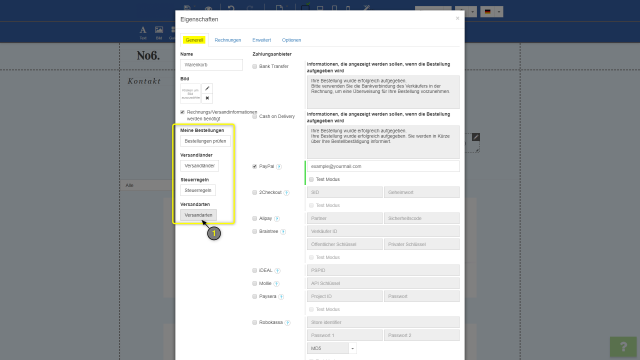Switch to the Erweitert tab
640x360 pixels.
262,40
